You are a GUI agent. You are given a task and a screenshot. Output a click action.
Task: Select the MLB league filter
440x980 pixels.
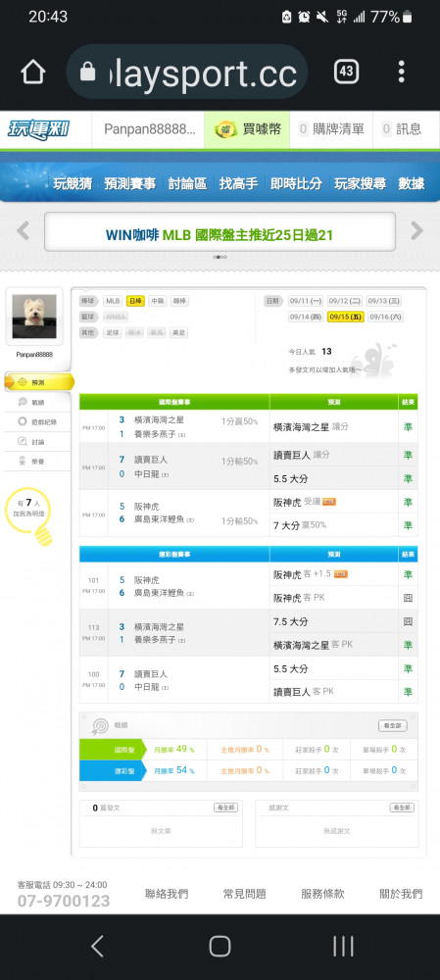(113, 301)
